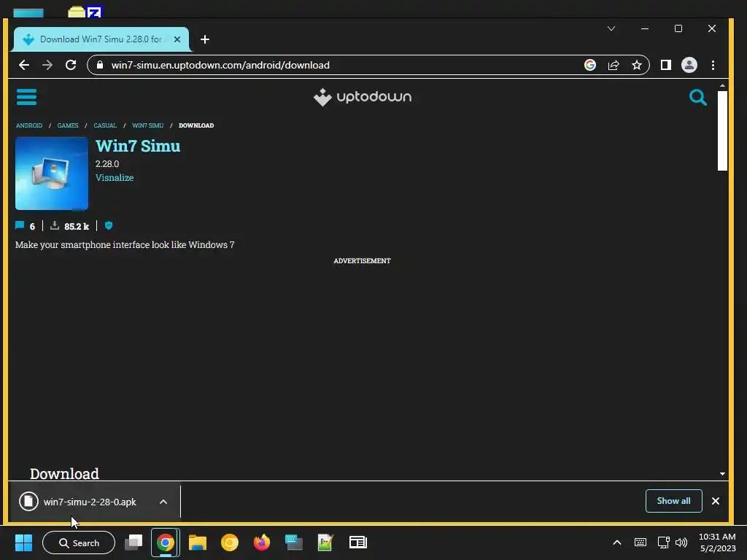The height and width of the screenshot is (560, 747).
Task: Show all downloads
Action: 673,501
